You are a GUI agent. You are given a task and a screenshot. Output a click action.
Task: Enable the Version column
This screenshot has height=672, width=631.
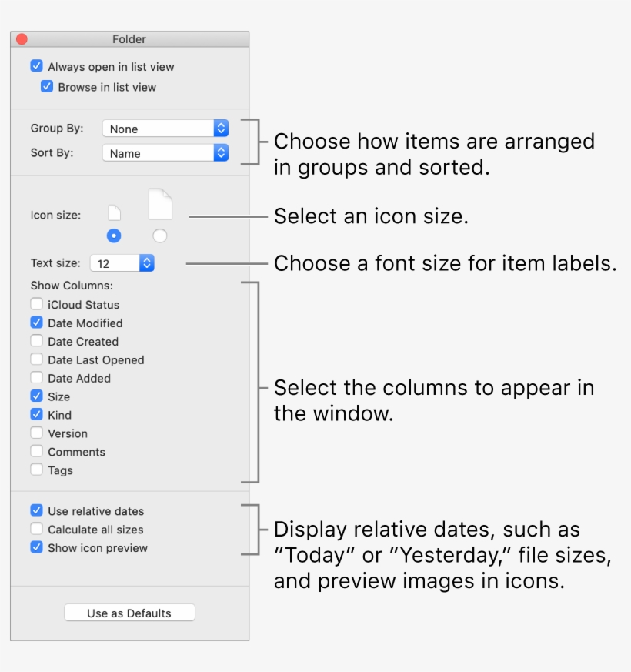[36, 433]
